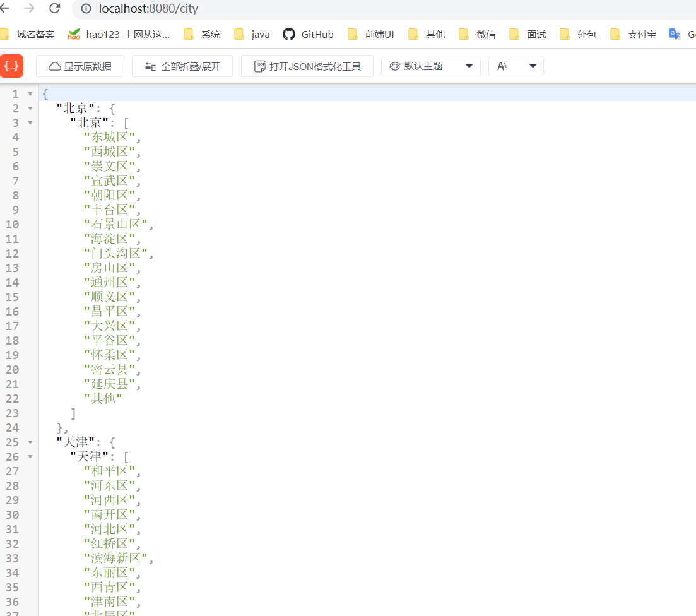The image size is (696, 616).
Task: Click 打开JSON格式化工具 button
Action: pyautogui.click(x=307, y=66)
